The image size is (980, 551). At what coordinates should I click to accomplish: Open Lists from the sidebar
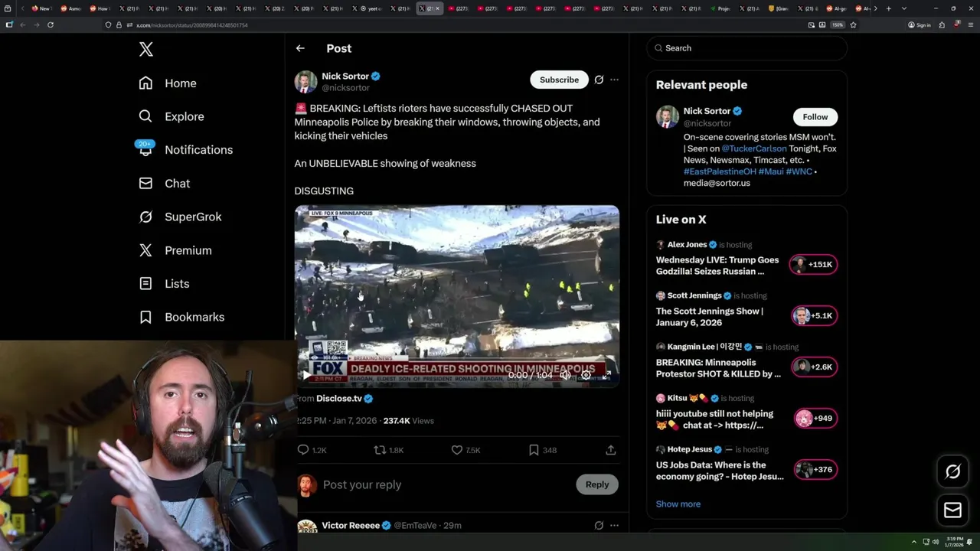pyautogui.click(x=164, y=283)
